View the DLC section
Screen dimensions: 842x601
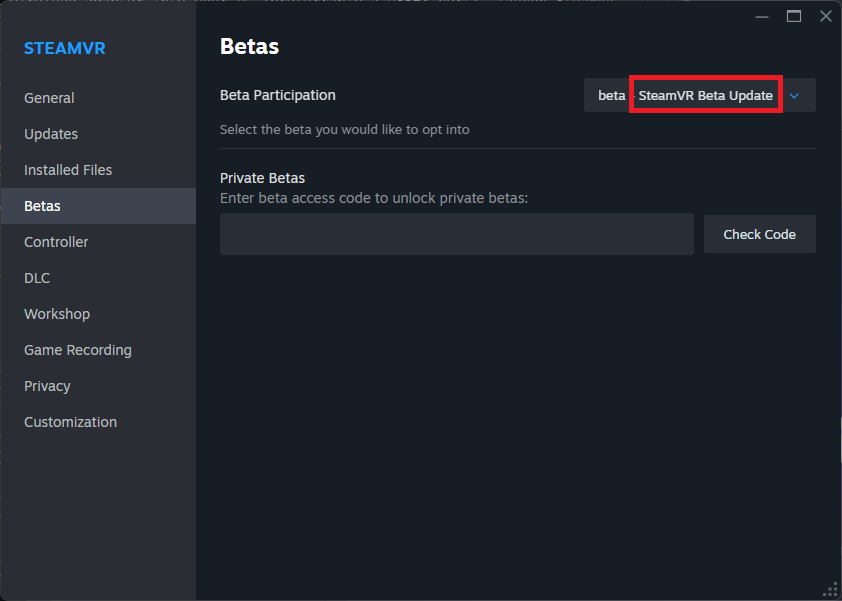[x=37, y=277]
